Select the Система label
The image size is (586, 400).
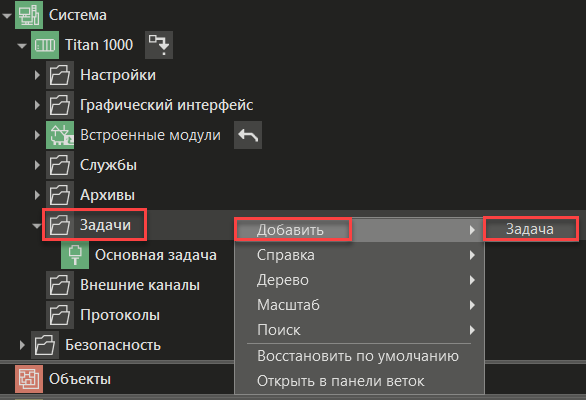(78, 15)
